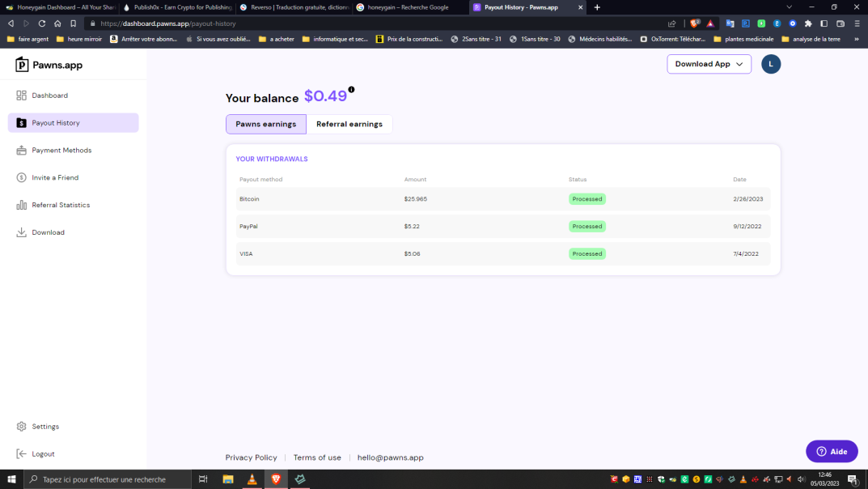Viewport: 868px width, 489px height.
Task: Open the extensions puzzle icon
Action: tap(808, 23)
